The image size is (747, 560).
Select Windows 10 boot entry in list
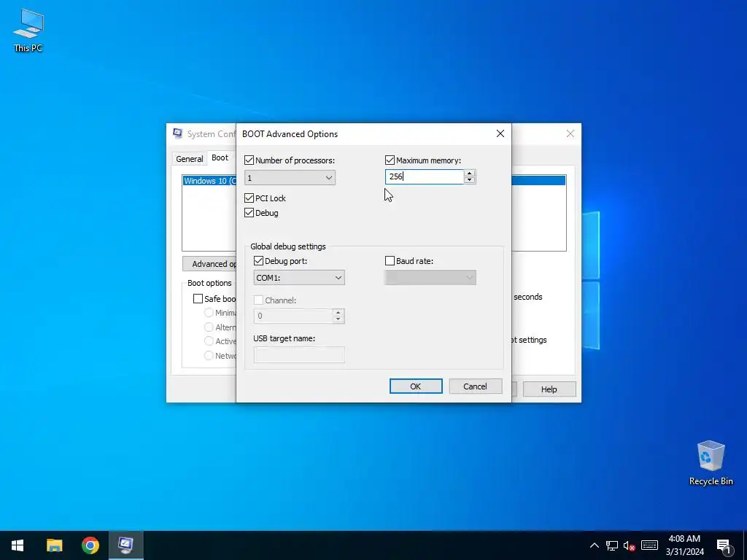[209, 181]
